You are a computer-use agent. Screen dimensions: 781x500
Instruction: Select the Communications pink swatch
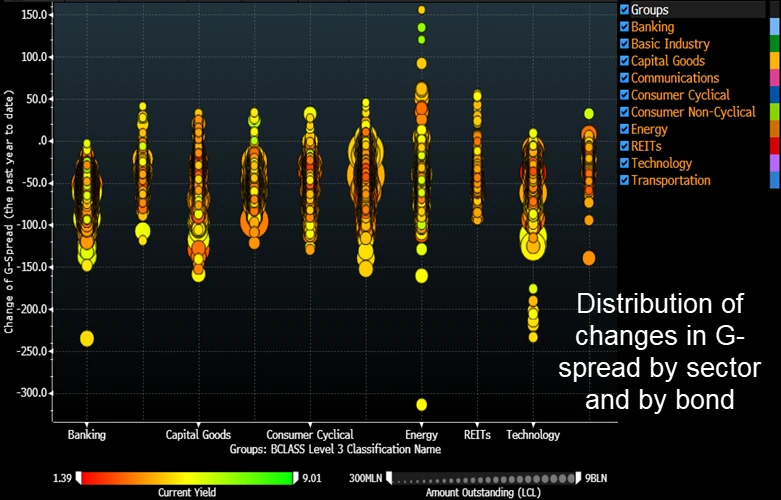click(x=775, y=78)
